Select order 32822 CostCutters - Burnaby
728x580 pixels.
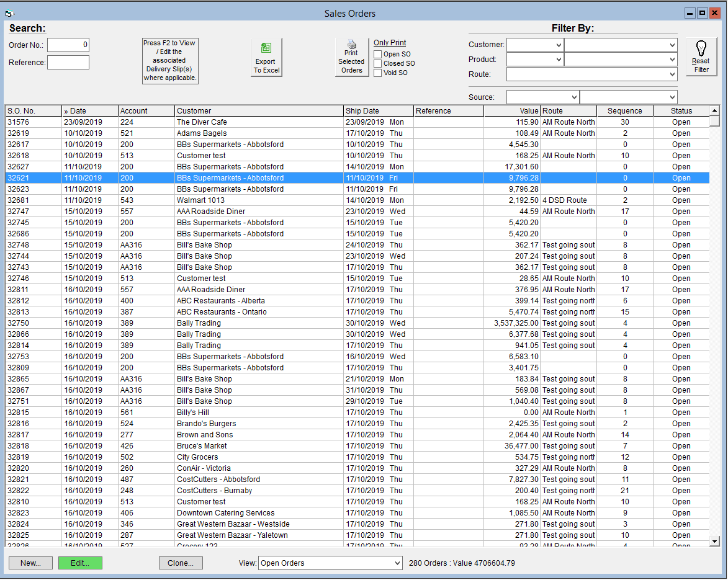[357, 491]
